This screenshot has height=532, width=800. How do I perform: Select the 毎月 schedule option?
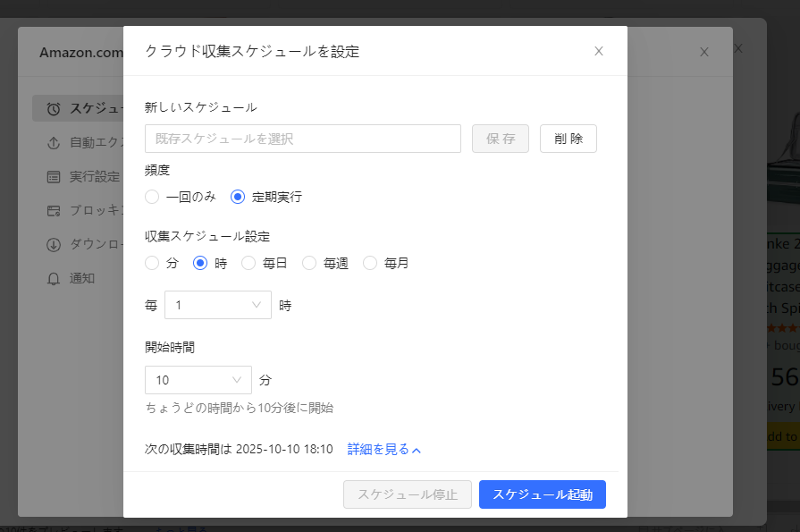coord(370,263)
